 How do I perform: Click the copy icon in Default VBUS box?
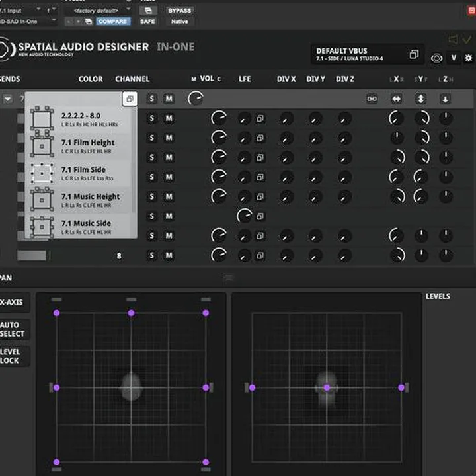click(414, 54)
